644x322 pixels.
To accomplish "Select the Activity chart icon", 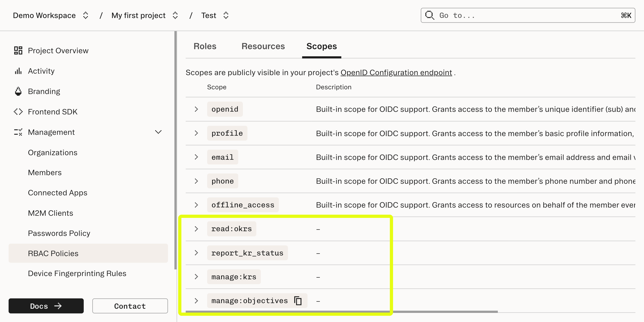I will point(18,71).
